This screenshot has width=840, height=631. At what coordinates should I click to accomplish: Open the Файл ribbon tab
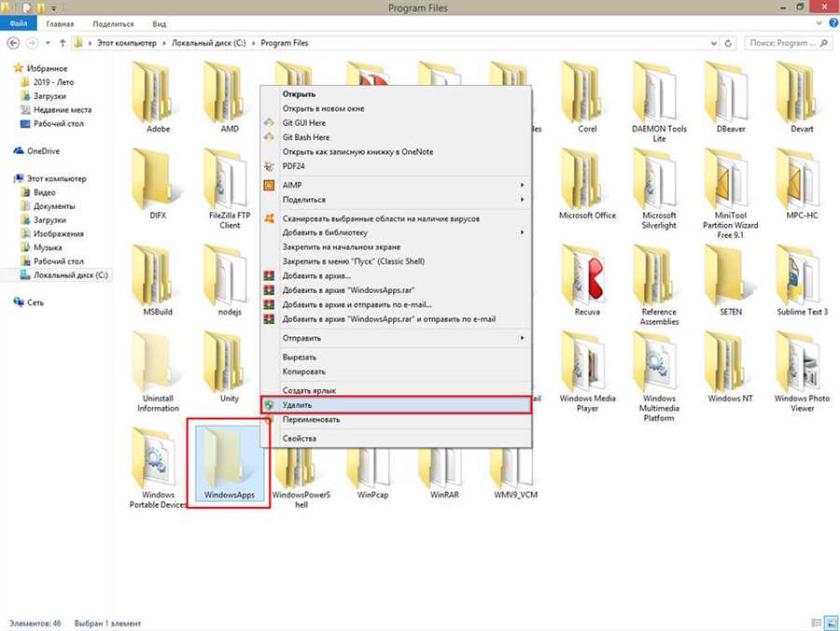click(19, 23)
